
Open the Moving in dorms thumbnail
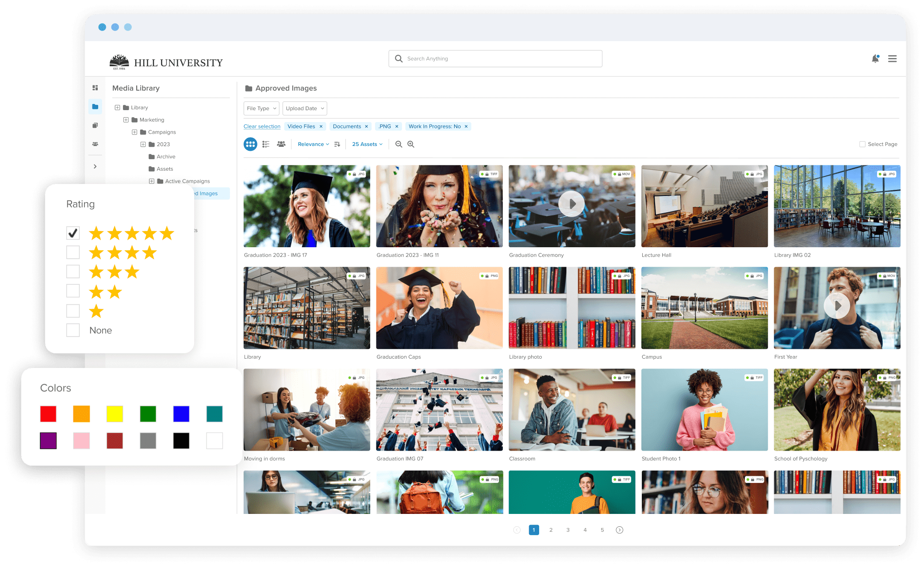click(307, 410)
